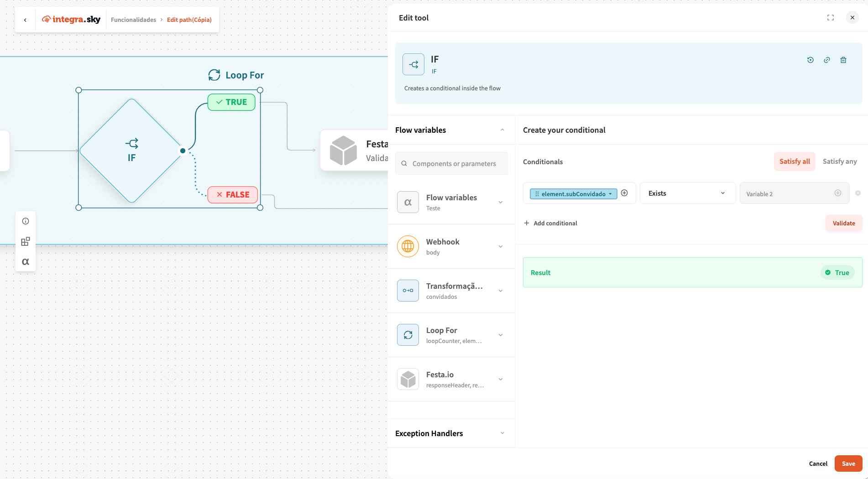Expand the Webhook body variables
The height and width of the screenshot is (479, 868).
pyautogui.click(x=501, y=246)
